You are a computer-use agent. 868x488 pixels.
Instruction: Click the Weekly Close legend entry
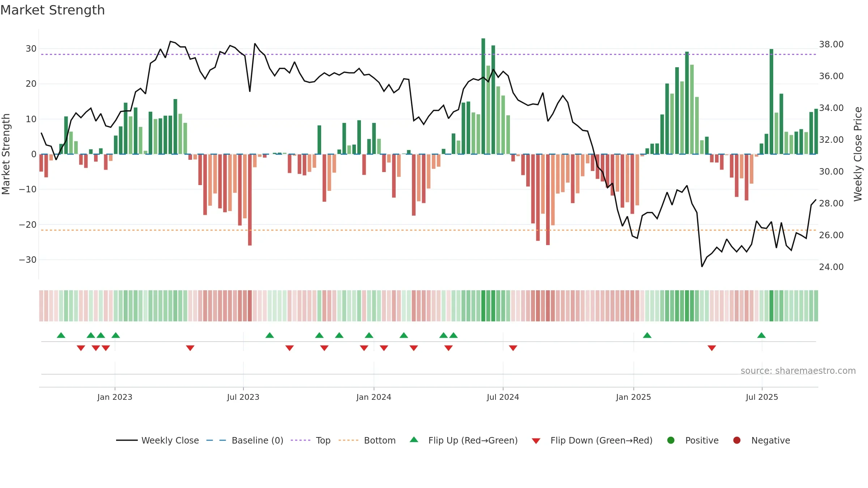pyautogui.click(x=157, y=440)
